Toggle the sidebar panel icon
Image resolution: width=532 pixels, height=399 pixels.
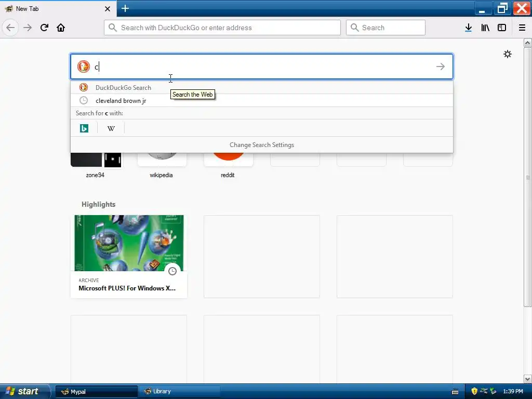point(502,28)
